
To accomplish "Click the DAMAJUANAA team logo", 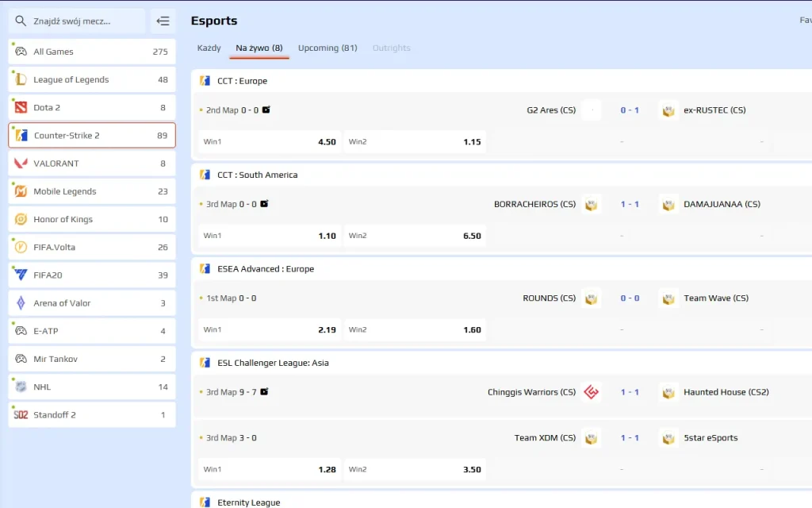I will 668,204.
